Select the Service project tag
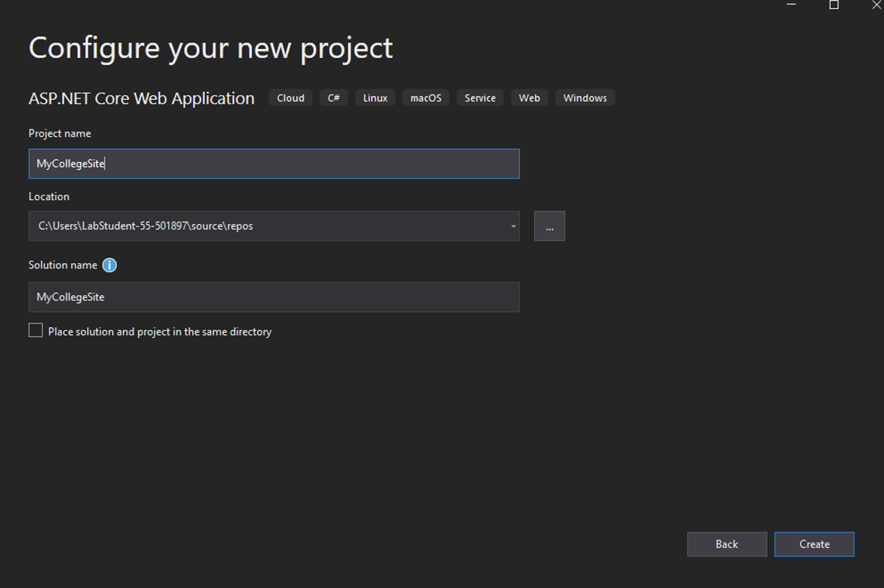 point(480,98)
